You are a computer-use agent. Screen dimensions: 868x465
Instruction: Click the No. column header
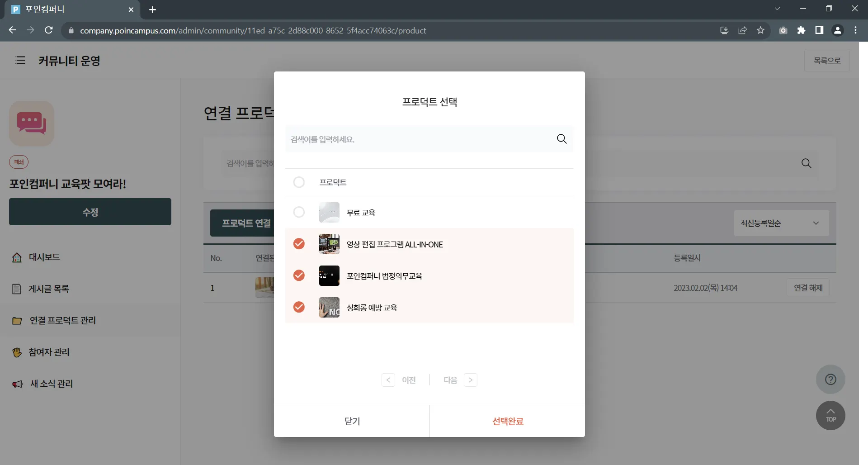(x=216, y=258)
